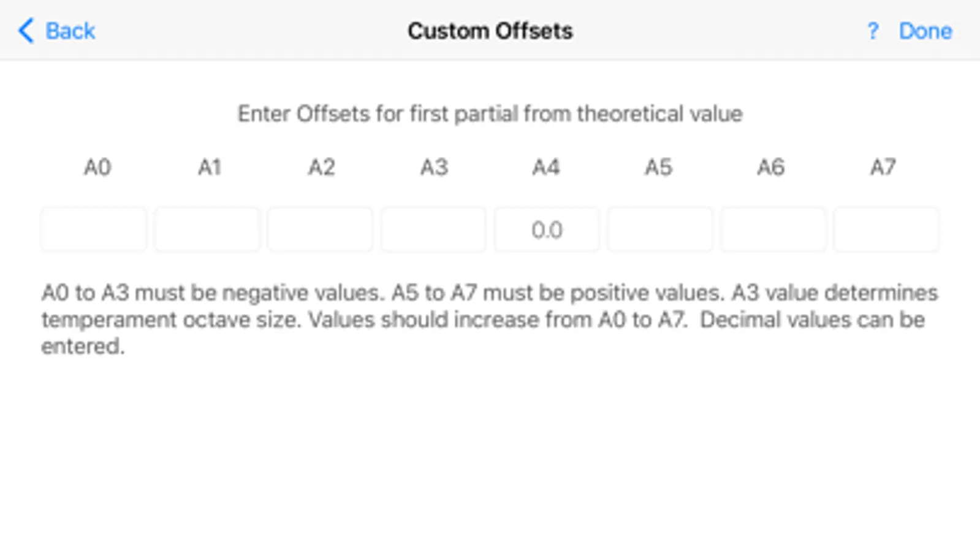Click the note about negative and positive values
This screenshot has height=552, width=980.
489,320
